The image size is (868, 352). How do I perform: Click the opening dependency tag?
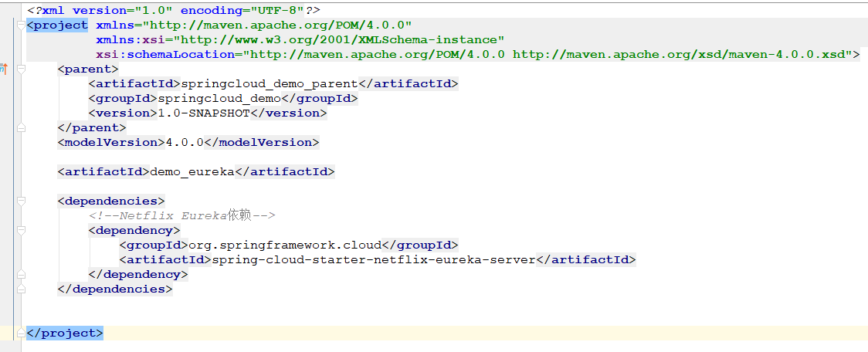[134, 230]
